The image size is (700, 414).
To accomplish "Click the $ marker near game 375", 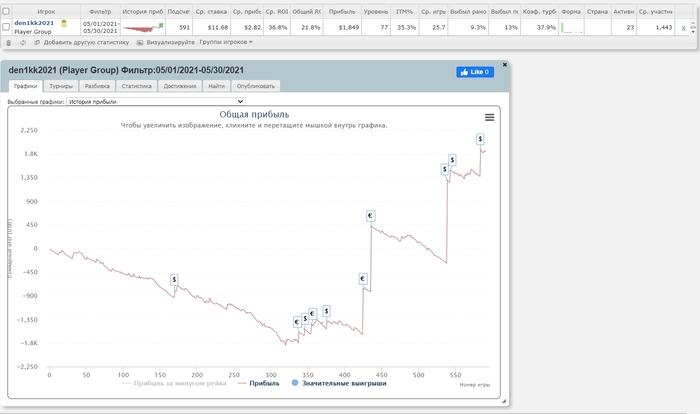I will click(x=326, y=311).
